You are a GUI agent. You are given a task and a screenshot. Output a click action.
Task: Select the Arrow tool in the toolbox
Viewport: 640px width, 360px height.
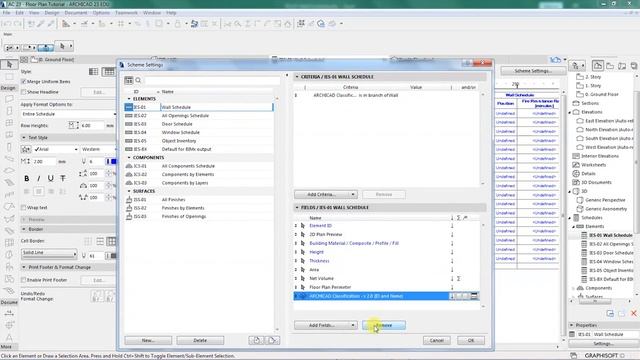(x=9, y=64)
